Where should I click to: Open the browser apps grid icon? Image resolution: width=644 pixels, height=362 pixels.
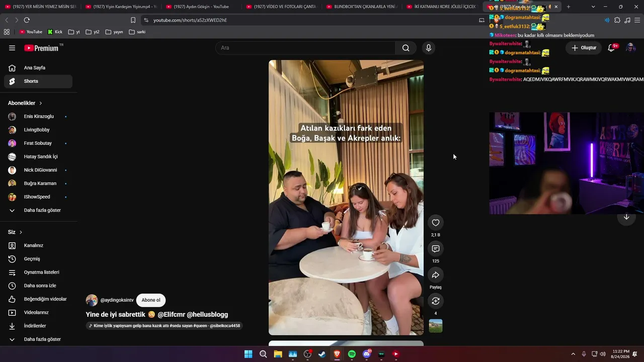pos(7,32)
